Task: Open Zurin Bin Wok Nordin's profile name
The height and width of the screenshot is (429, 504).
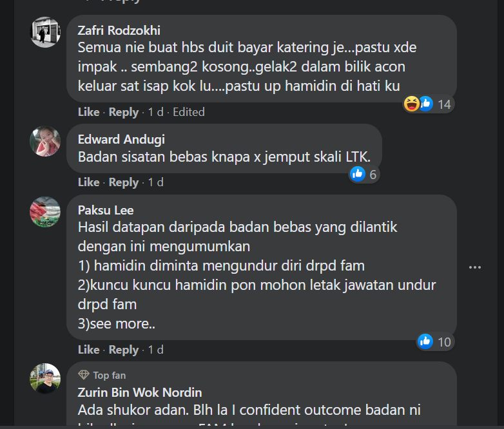Action: click(140, 392)
